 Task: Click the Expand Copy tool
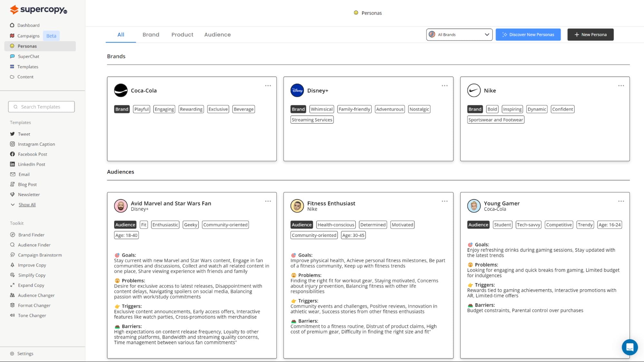pyautogui.click(x=31, y=285)
